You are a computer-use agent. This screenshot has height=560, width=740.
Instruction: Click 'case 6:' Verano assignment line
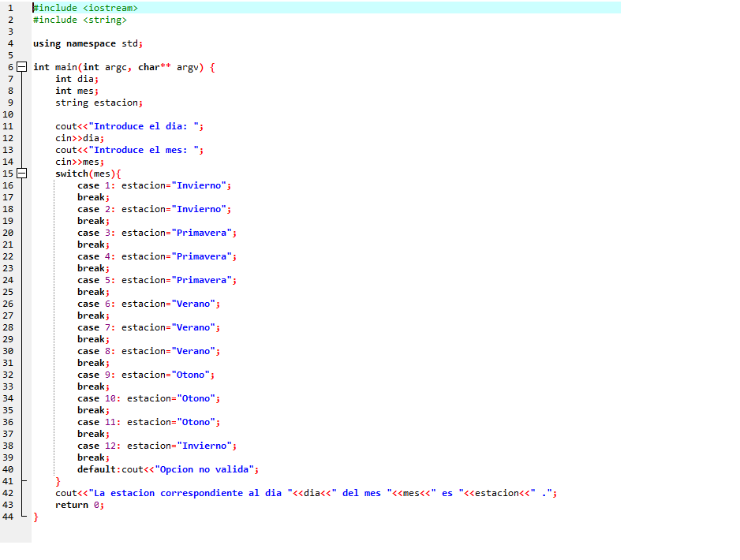point(148,304)
